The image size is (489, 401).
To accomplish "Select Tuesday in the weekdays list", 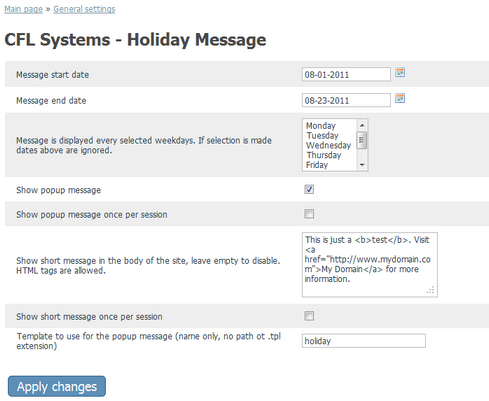I will [x=322, y=135].
